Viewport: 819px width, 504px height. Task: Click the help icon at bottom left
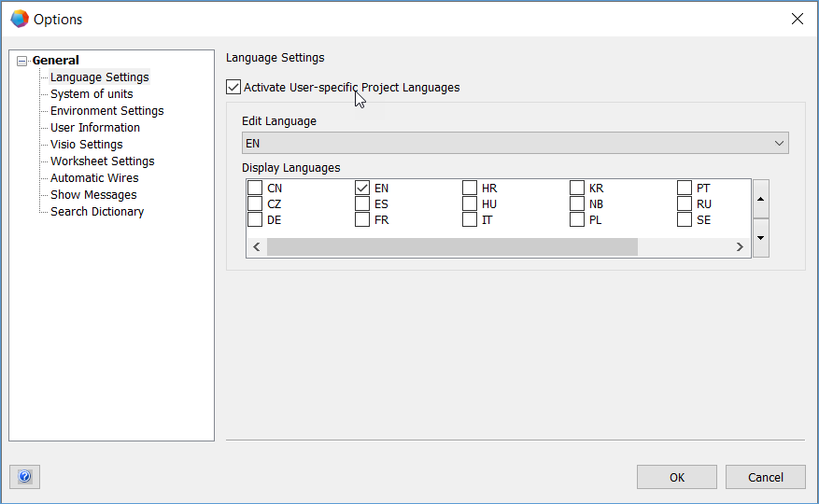(x=24, y=477)
